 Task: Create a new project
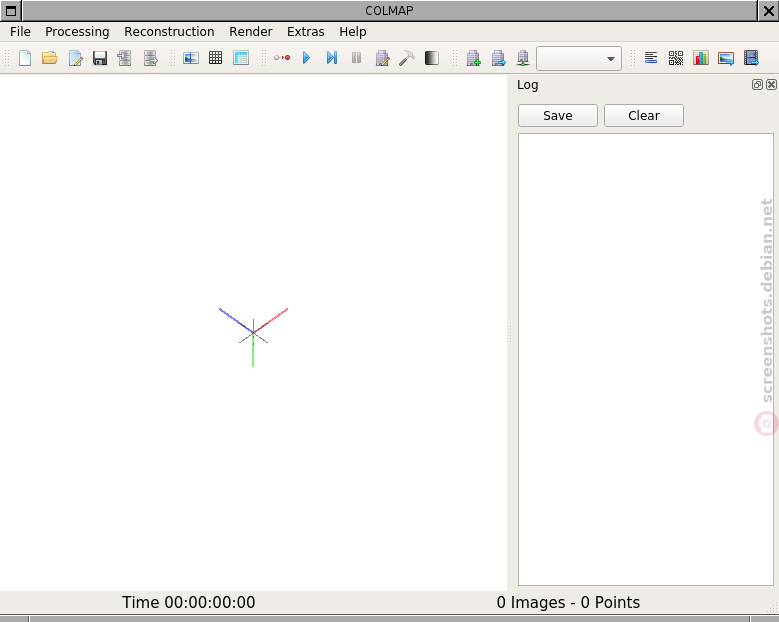[x=25, y=58]
